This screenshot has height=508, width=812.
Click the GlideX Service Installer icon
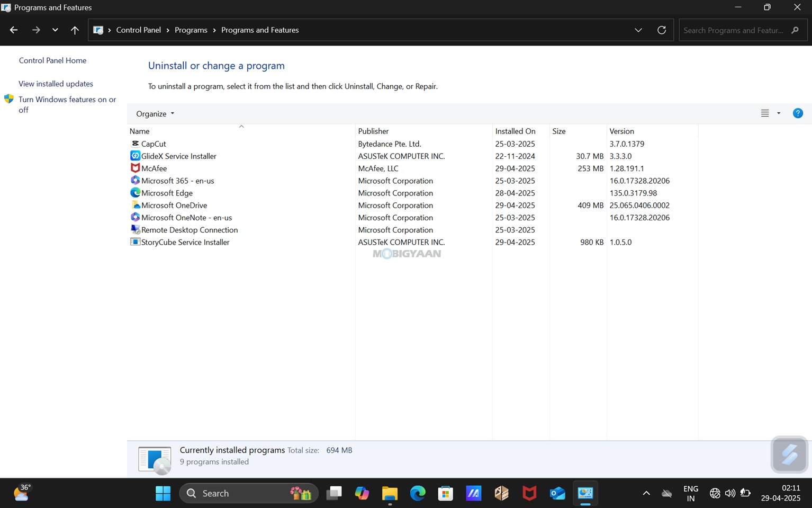coord(135,156)
